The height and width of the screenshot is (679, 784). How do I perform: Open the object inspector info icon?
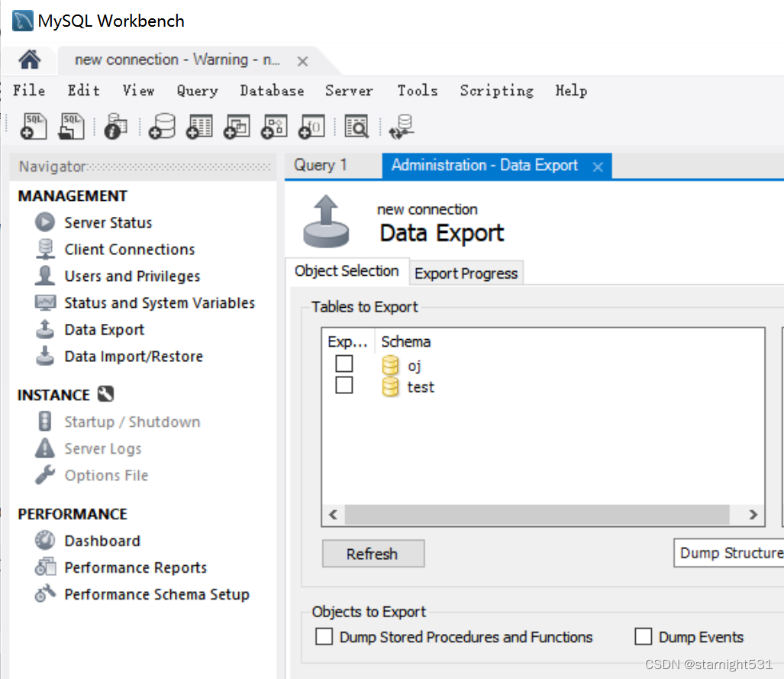[x=115, y=126]
